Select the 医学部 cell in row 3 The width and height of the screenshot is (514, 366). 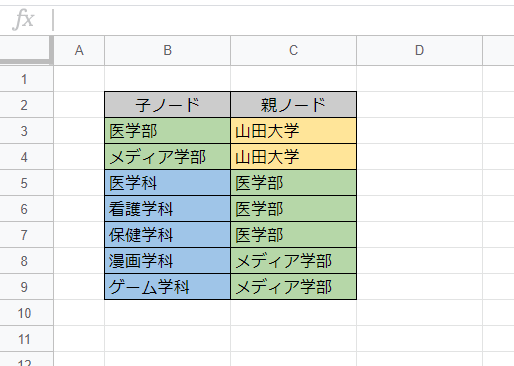(x=167, y=131)
